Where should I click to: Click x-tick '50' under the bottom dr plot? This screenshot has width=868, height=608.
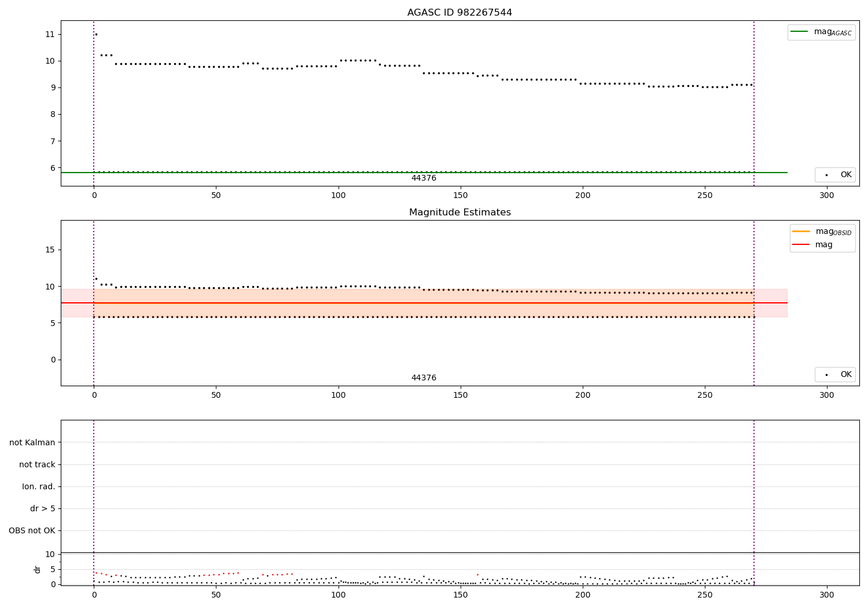[216, 595]
